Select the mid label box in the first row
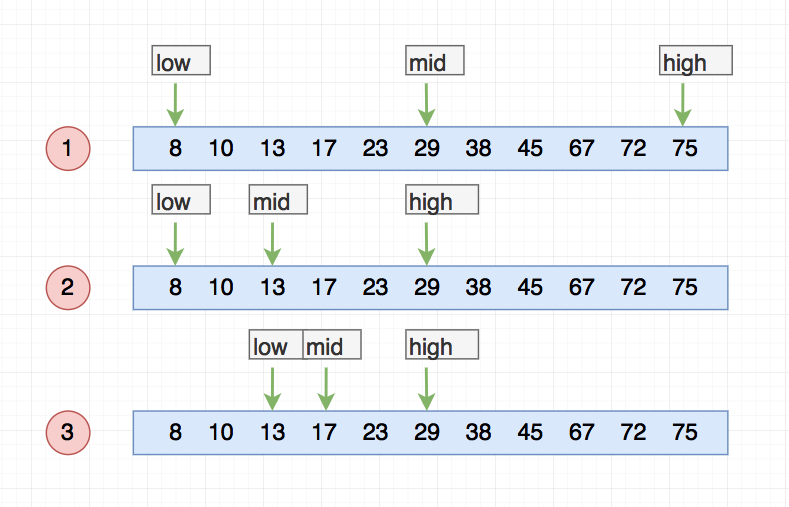 435,60
